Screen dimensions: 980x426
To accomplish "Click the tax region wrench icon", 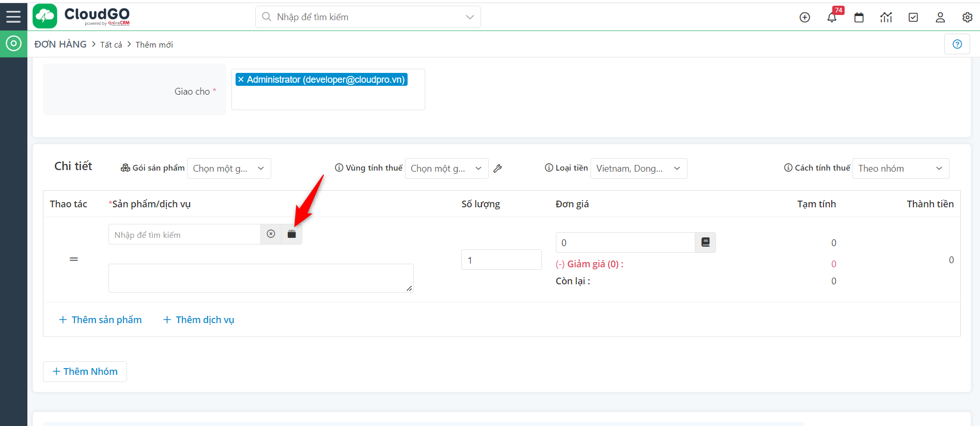I will coord(497,169).
